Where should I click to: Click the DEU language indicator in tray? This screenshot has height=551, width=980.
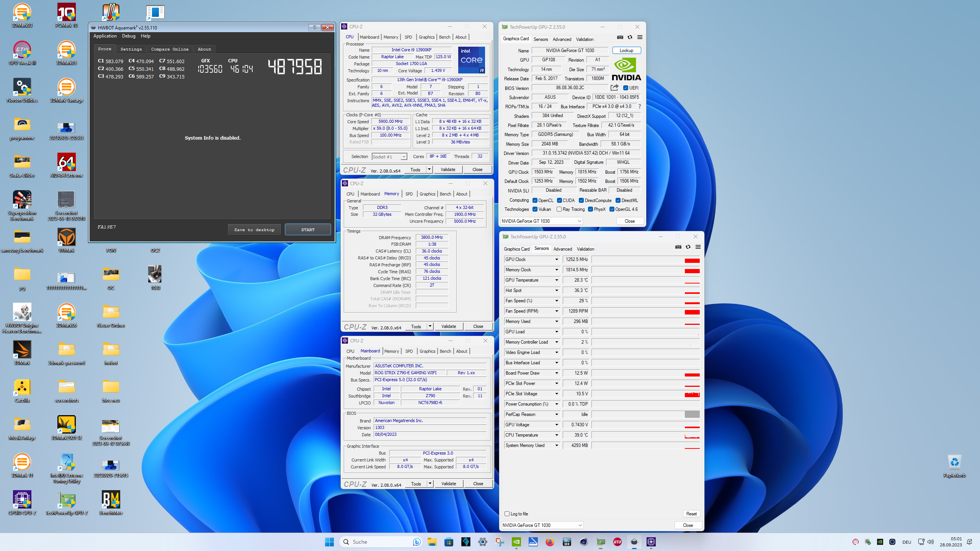coord(907,542)
